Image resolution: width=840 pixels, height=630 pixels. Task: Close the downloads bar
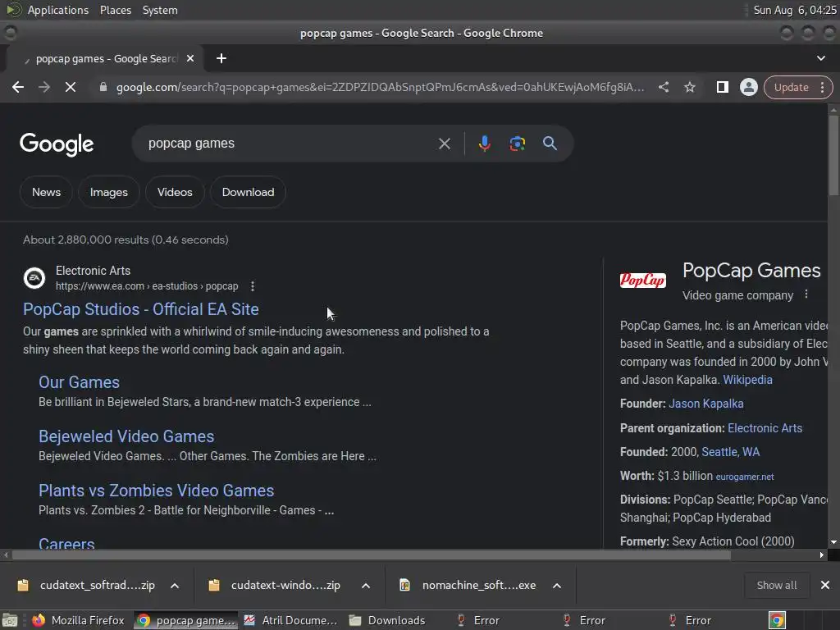[x=825, y=585]
